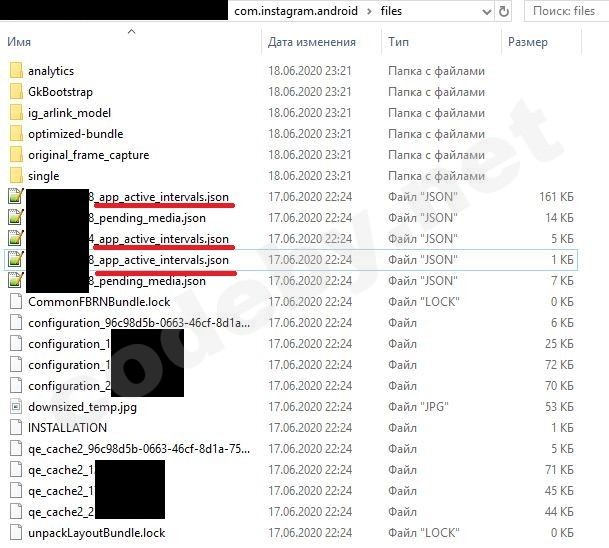
Task: Click the INSTALLATION file icon
Action: coord(16,428)
